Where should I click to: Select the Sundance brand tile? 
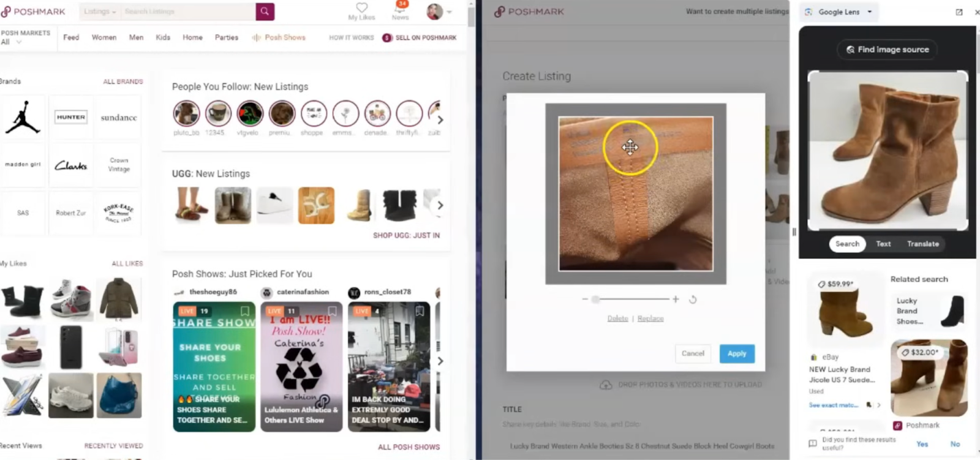(119, 116)
